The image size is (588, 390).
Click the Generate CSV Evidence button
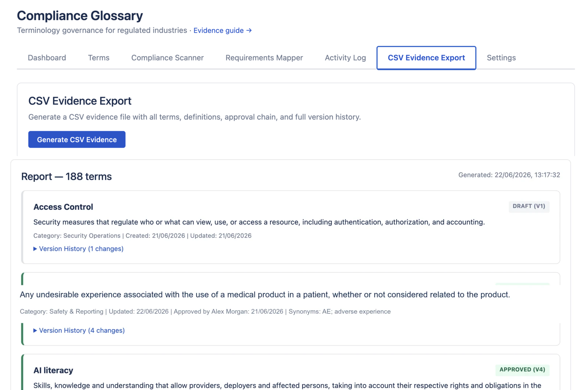[x=77, y=140]
